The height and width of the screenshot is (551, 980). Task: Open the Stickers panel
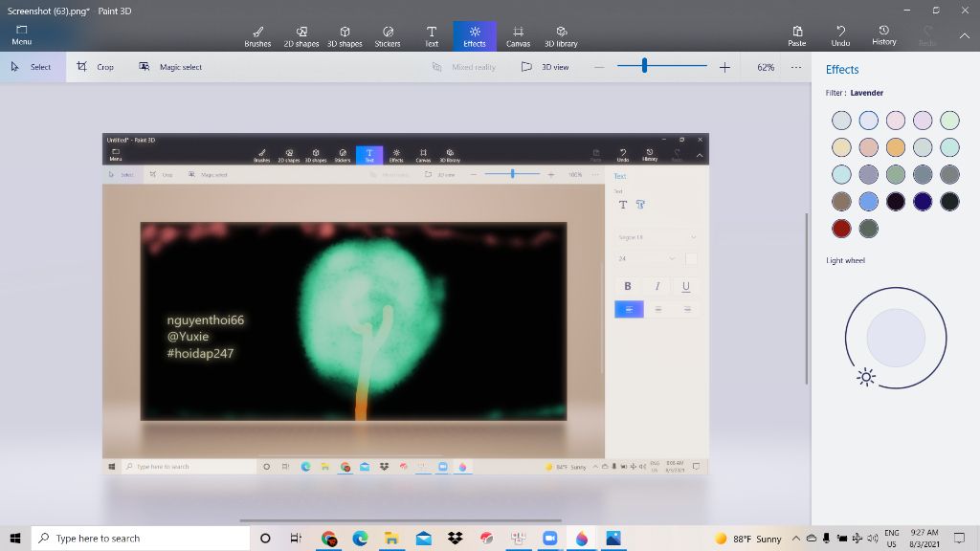click(x=388, y=36)
